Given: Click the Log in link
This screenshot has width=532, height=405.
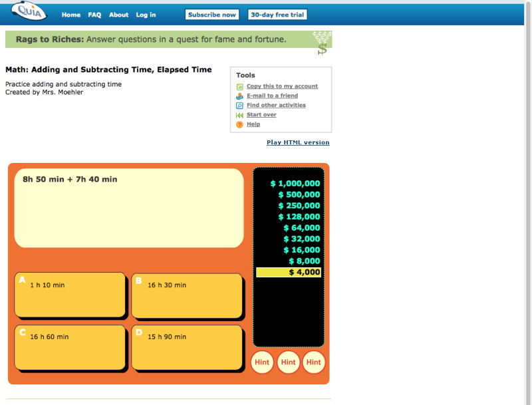Looking at the screenshot, I should click(x=146, y=15).
